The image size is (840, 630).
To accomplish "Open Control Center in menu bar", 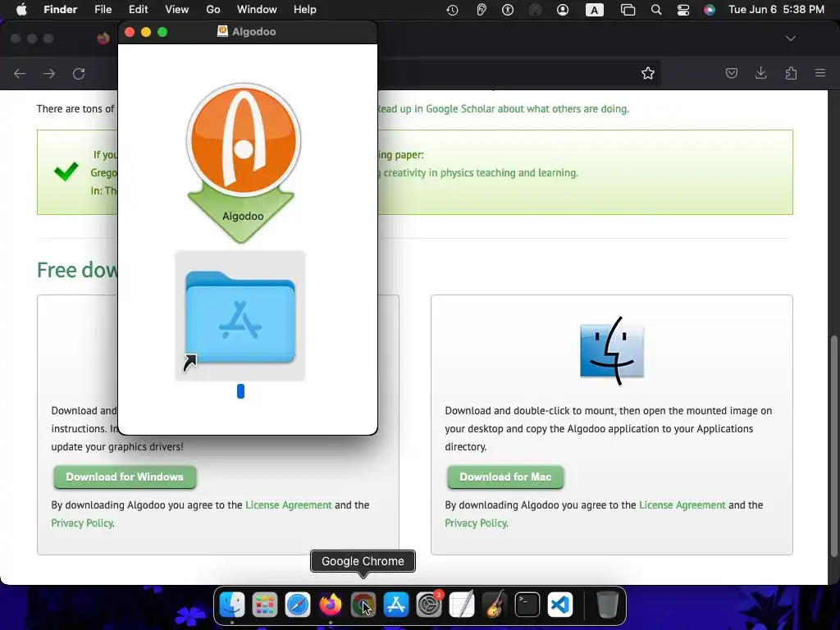I will [683, 10].
